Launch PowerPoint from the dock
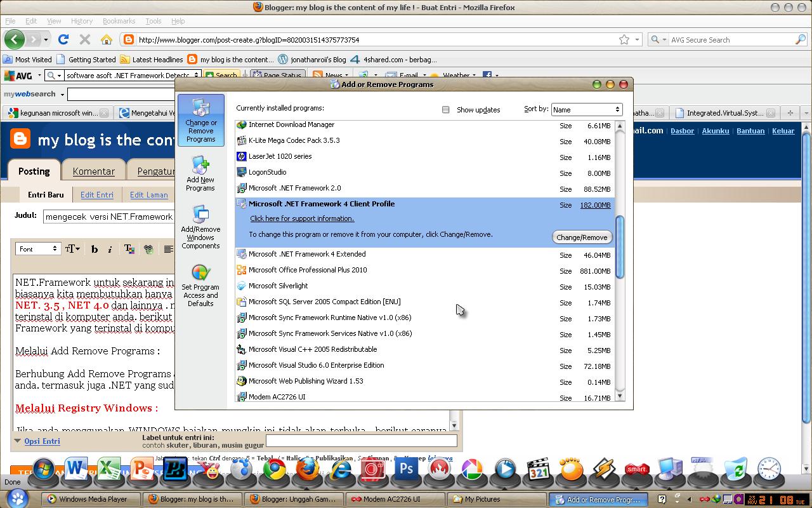 coord(142,470)
